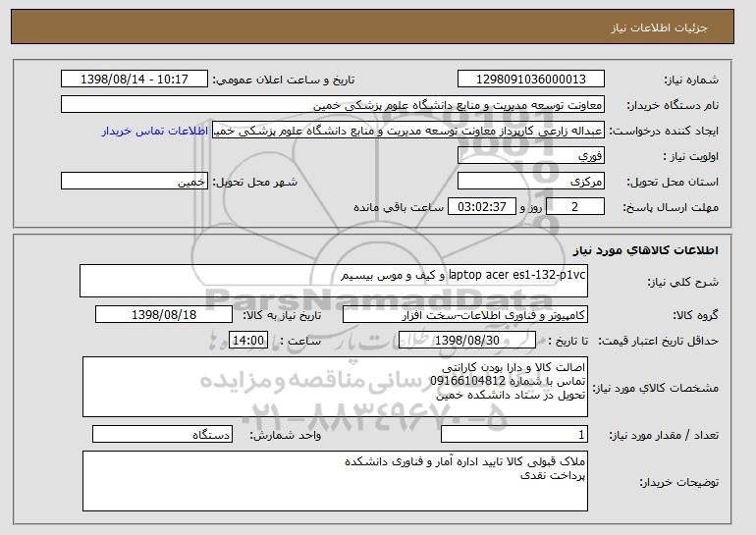Select the need number field 1298091036000013

(x=531, y=80)
